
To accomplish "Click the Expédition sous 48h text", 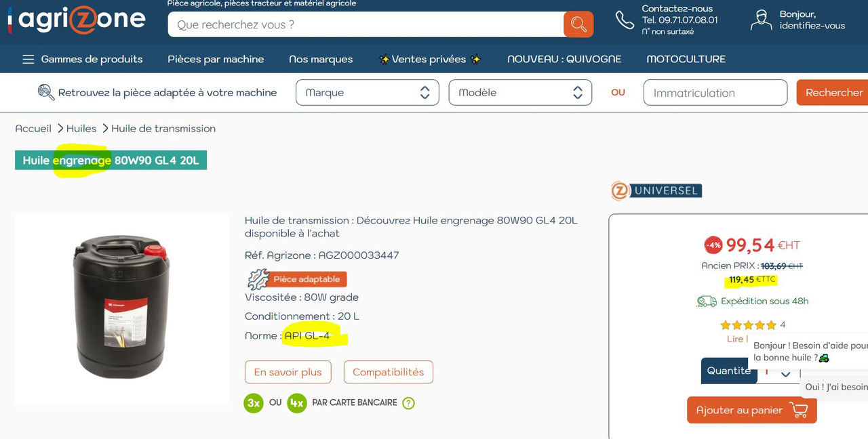I will [x=764, y=301].
